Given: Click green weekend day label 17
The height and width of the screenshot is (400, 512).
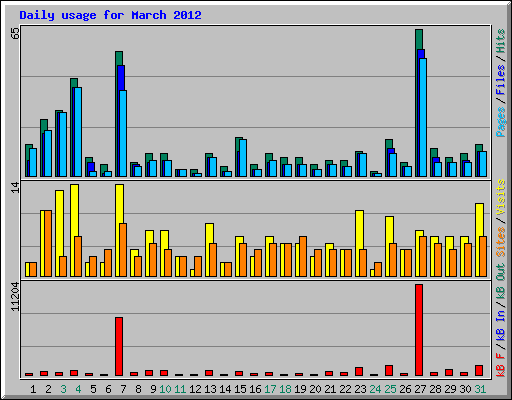Looking at the screenshot, I should (270, 389).
